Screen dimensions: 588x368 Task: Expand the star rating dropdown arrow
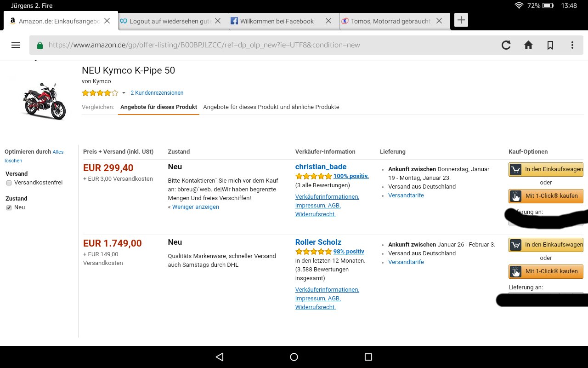[x=124, y=93]
